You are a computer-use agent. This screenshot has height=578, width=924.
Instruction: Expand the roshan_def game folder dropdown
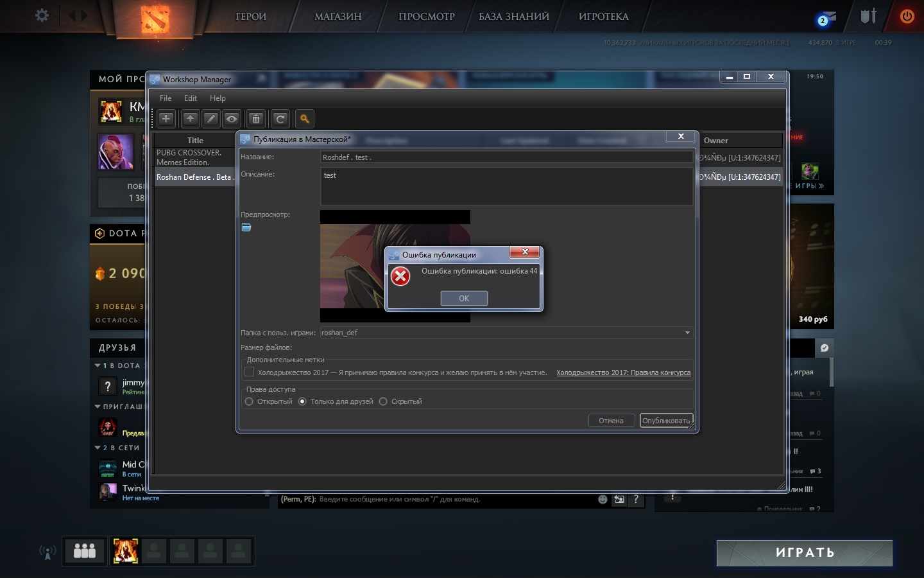[x=687, y=333]
